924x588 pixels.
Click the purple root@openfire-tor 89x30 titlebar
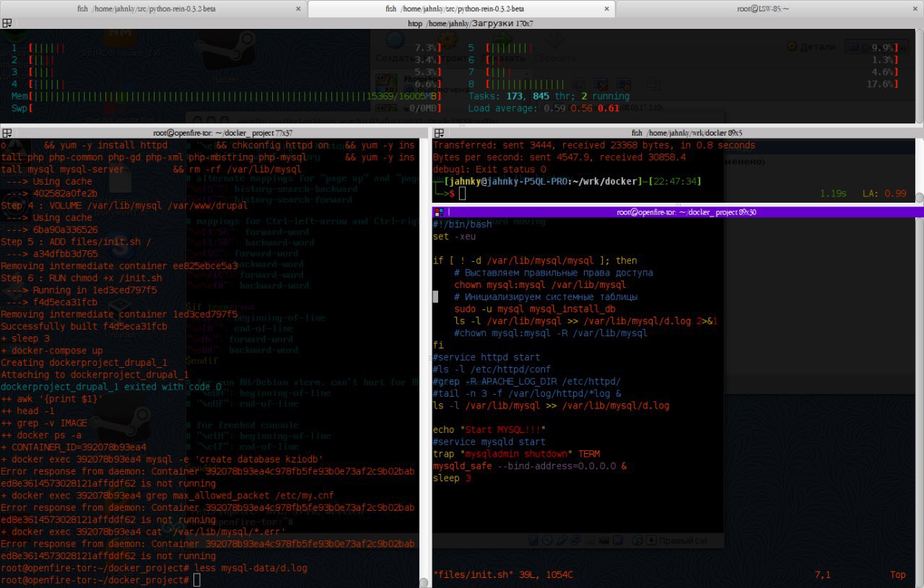tap(678, 212)
